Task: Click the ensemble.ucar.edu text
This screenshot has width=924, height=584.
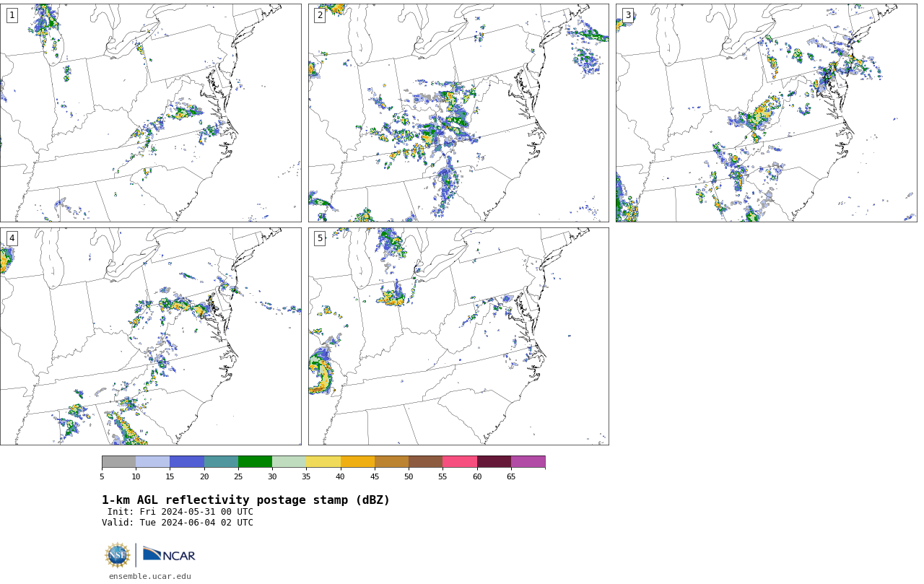Action: pyautogui.click(x=150, y=576)
